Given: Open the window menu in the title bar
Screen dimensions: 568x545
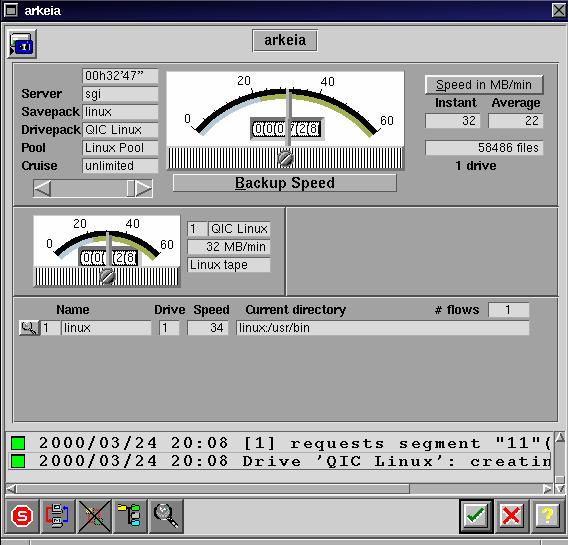Looking at the screenshot, I should tap(11, 10).
